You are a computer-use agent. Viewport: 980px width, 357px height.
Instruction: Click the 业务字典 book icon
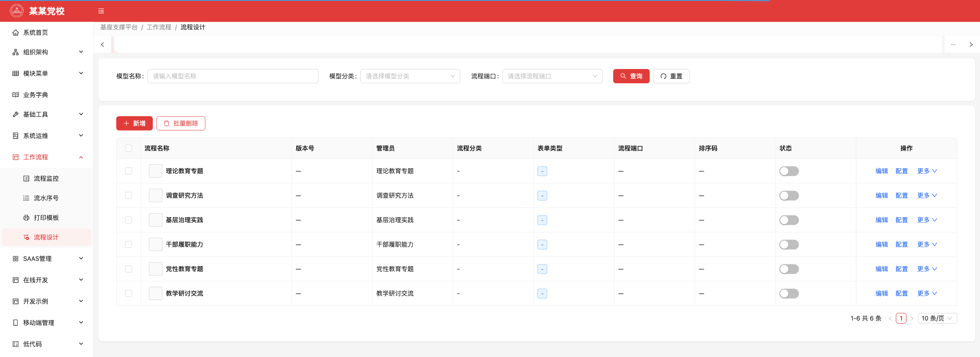pos(16,95)
